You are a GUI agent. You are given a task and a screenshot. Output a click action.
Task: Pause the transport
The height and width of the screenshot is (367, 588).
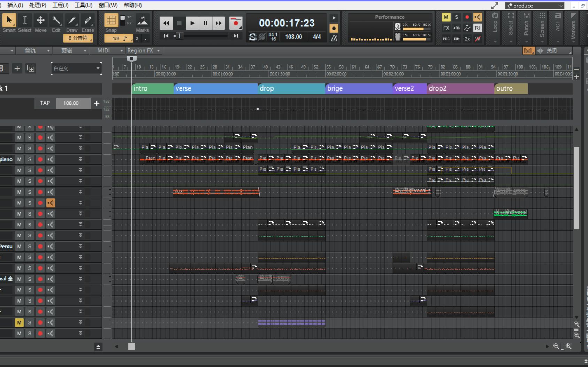(x=205, y=23)
